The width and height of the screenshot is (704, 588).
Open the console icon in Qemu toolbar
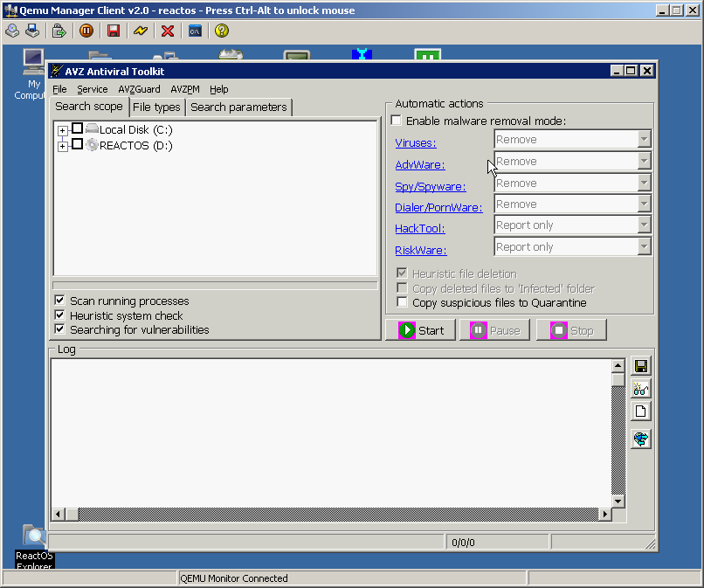(195, 31)
